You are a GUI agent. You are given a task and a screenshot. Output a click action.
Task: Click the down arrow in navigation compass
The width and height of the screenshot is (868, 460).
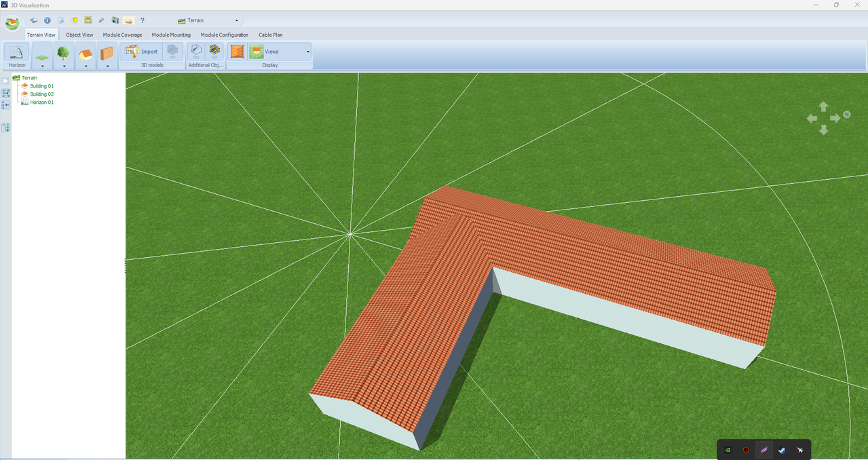(823, 130)
